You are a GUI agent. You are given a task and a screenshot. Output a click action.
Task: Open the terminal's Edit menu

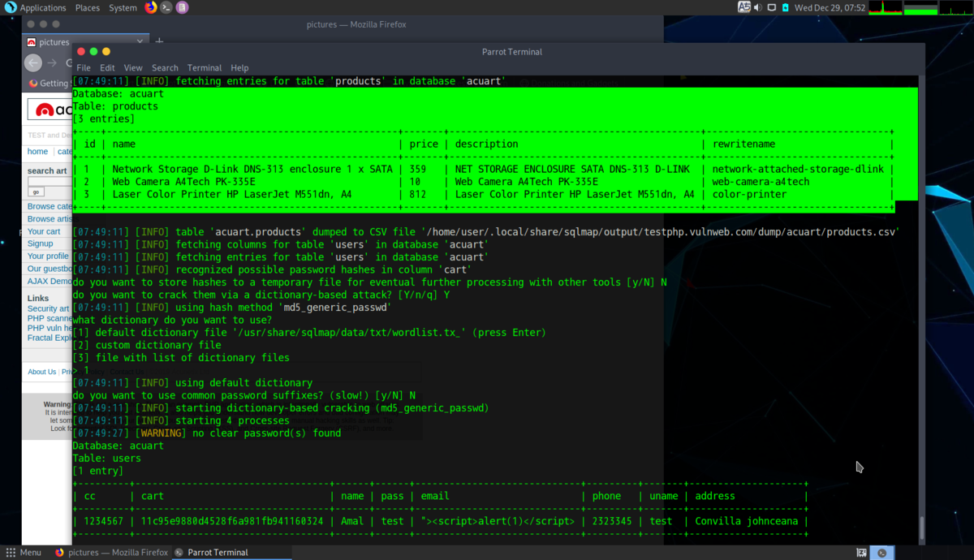coord(107,68)
